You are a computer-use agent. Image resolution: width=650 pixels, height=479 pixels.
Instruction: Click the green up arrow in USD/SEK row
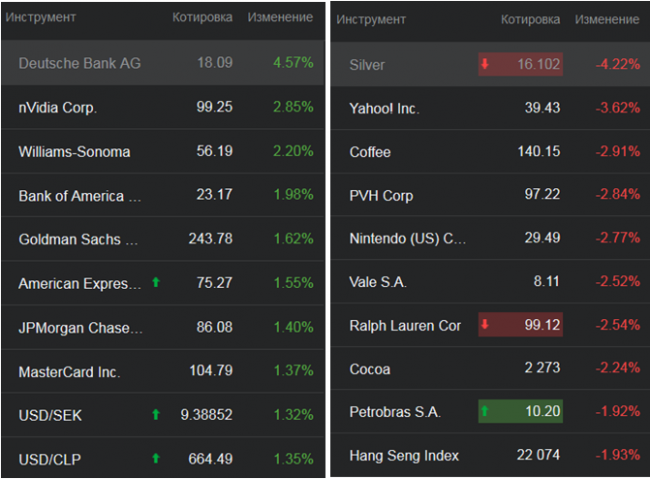point(156,415)
